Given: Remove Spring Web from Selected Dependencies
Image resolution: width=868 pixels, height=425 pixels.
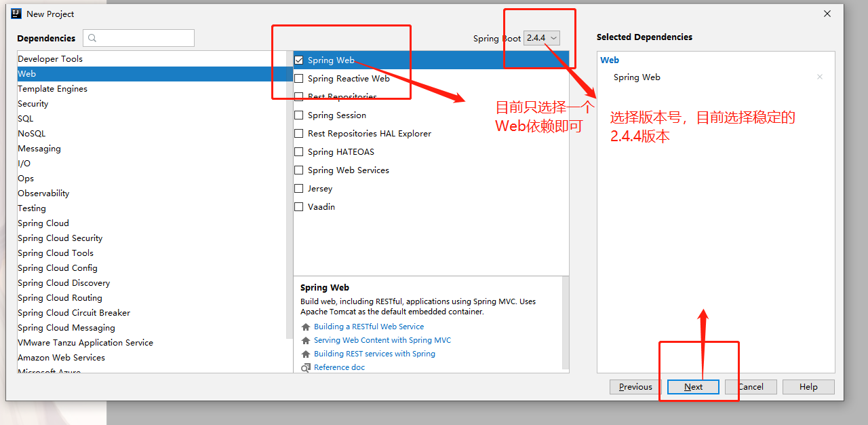Looking at the screenshot, I should tap(820, 77).
